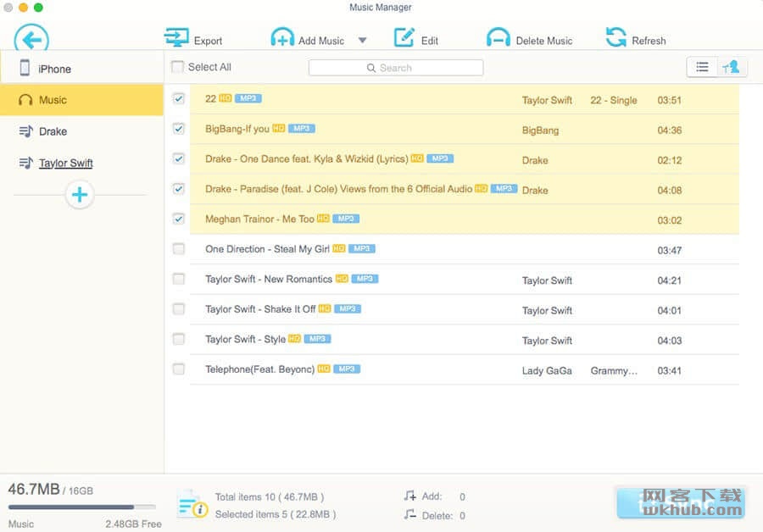
Task: Click the Select All label
Action: click(x=209, y=67)
